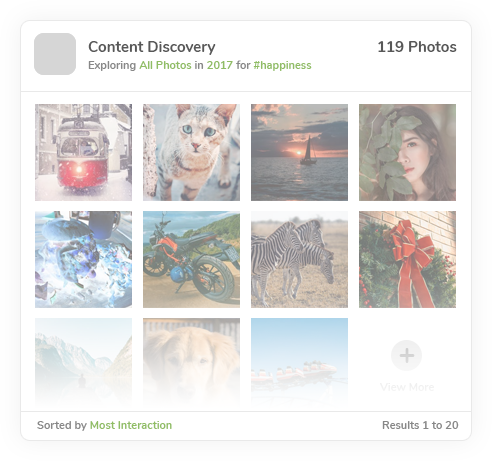Open the Christmas wreath with red bow photo
Image resolution: width=492 pixels, height=461 pixels.
click(407, 259)
